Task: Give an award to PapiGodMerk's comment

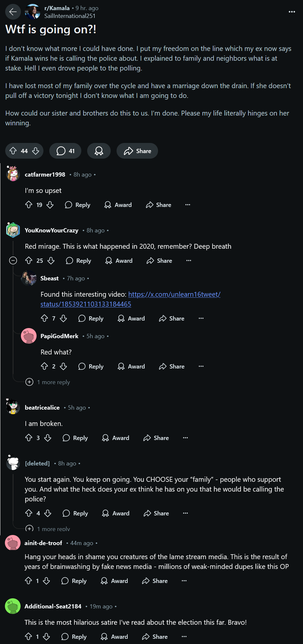Action: [x=131, y=366]
